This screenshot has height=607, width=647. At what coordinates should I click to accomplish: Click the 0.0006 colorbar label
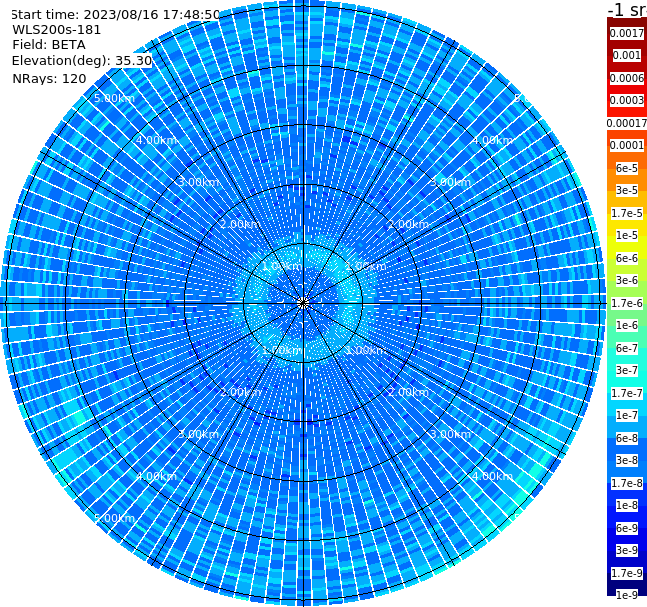point(627,78)
